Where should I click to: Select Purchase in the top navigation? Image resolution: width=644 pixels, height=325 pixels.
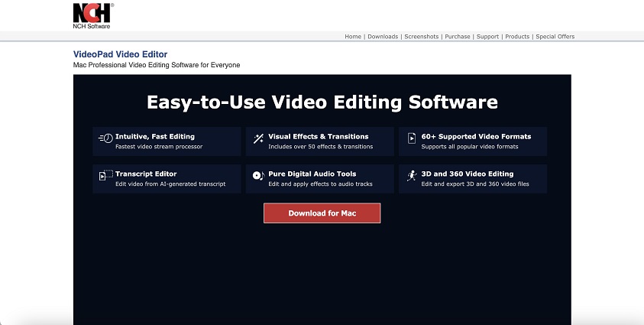(x=458, y=37)
